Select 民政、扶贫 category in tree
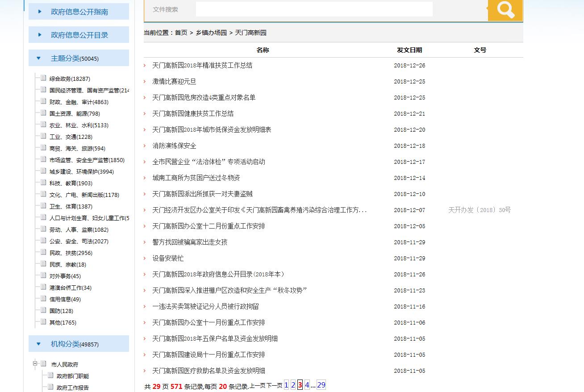Image resolution: width=584 pixels, height=392 pixels. pos(71,253)
